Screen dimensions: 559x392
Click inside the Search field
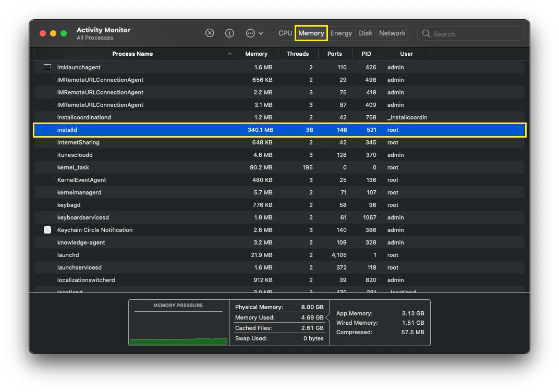[x=470, y=33]
